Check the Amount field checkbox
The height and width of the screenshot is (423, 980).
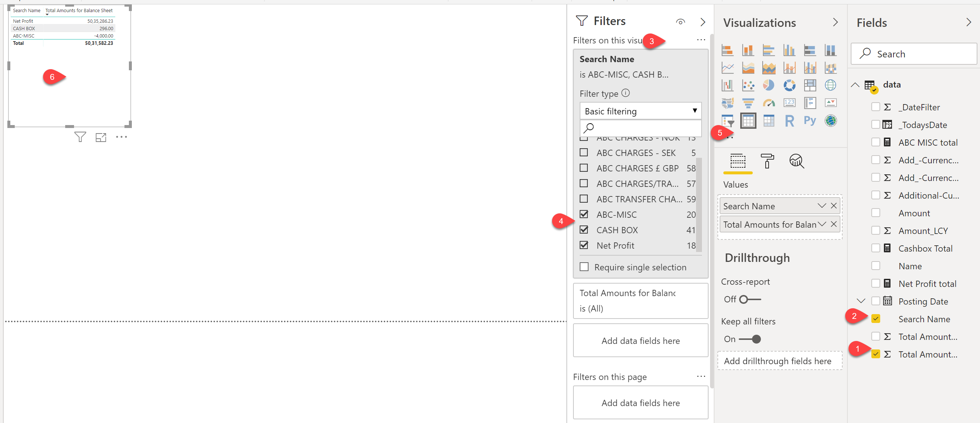876,213
